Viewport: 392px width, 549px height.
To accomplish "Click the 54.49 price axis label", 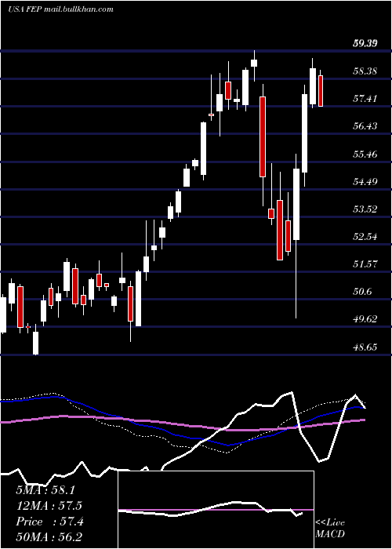I will (x=365, y=182).
